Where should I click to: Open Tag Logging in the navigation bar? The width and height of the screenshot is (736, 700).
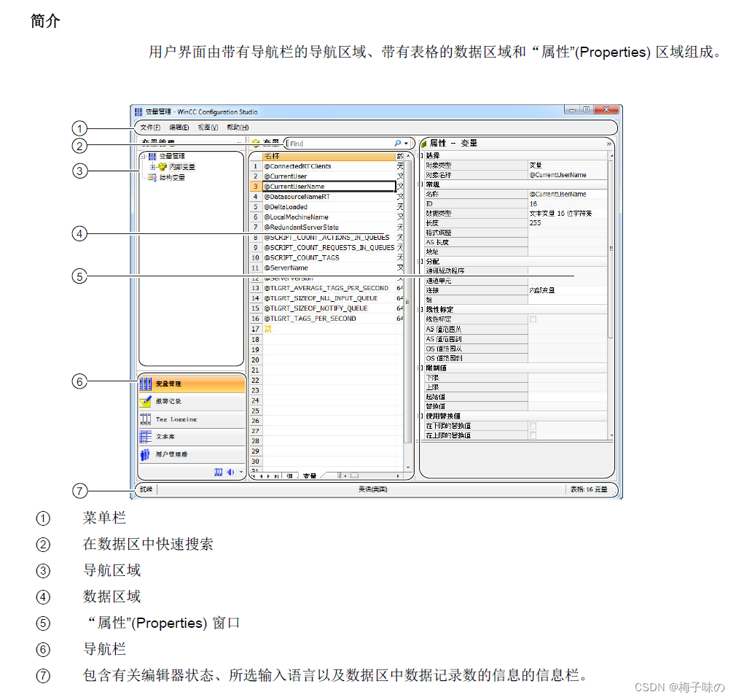click(192, 419)
